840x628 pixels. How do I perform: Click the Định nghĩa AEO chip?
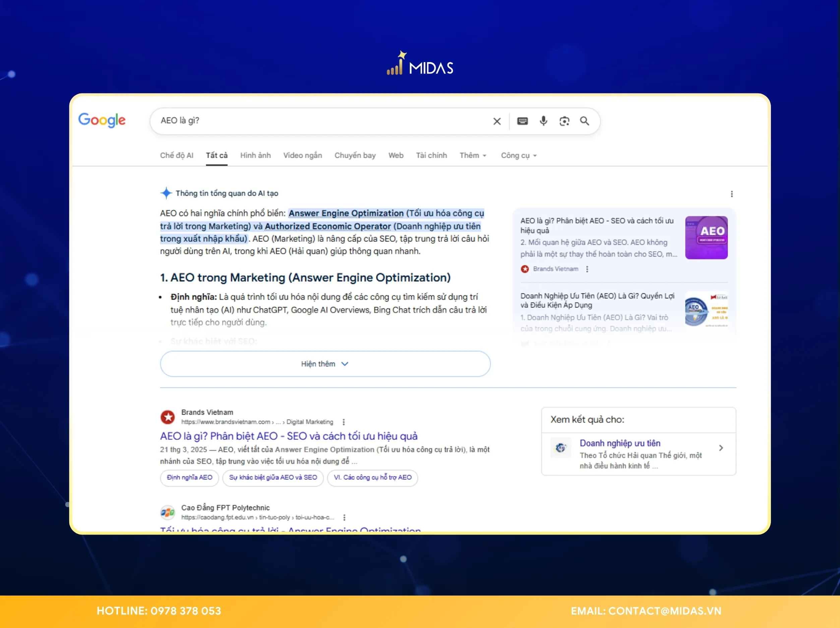189,477
